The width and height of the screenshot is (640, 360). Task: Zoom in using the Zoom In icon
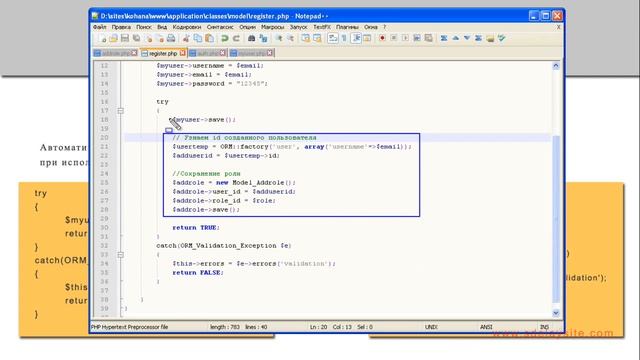point(279,38)
